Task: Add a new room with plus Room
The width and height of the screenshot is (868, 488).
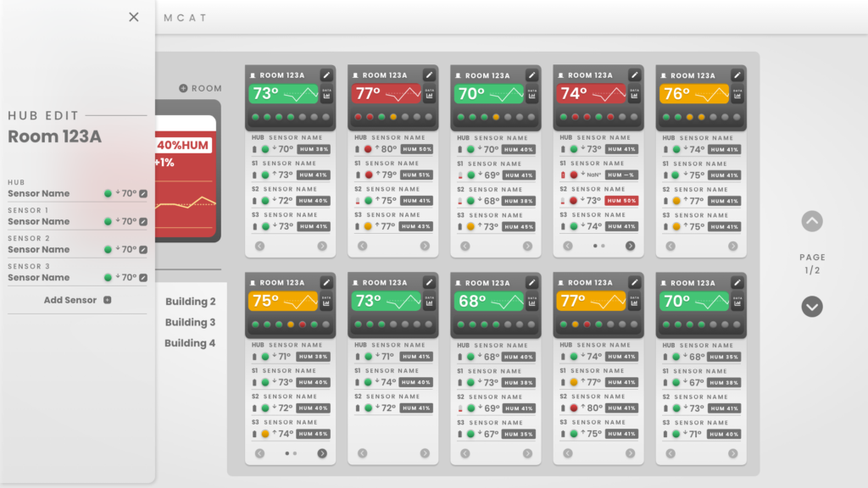Action: tap(200, 88)
